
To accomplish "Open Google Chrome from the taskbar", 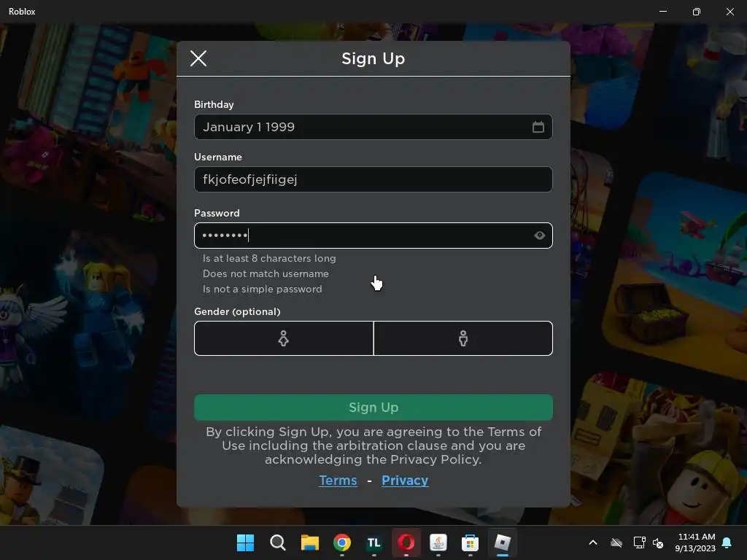I will coord(341,542).
